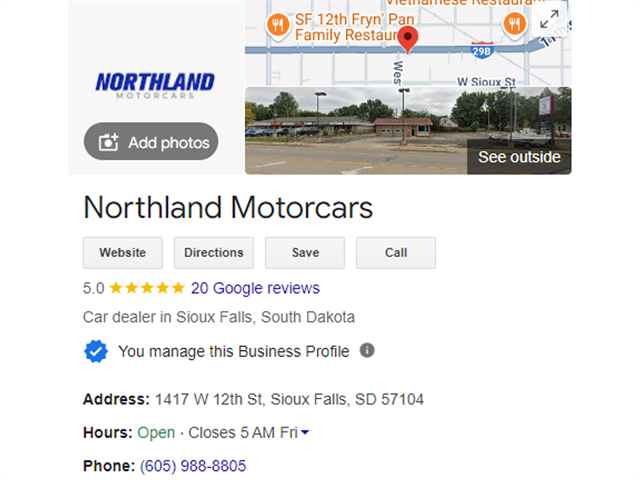Screen dimensions: 640x480
Task: Click the Call button
Action: coord(396,253)
